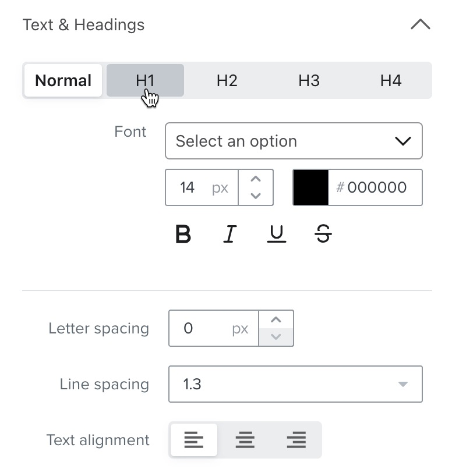
Task: Select right text alignment
Action: pos(296,440)
